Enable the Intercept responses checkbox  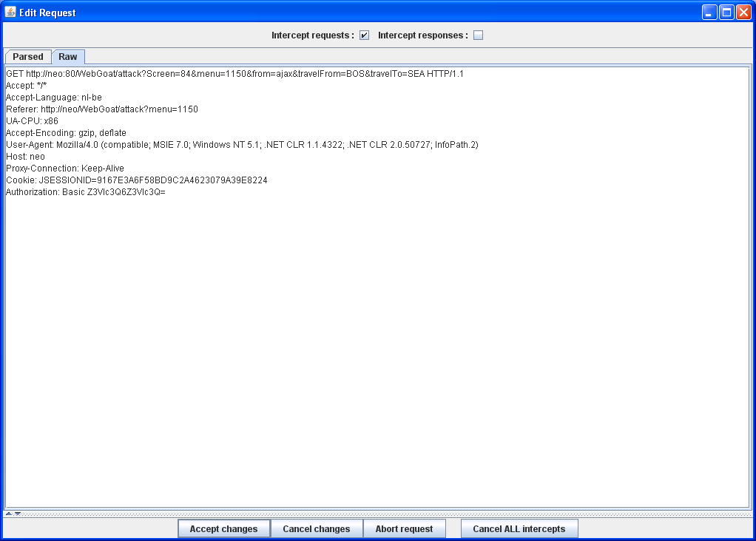pyautogui.click(x=478, y=35)
